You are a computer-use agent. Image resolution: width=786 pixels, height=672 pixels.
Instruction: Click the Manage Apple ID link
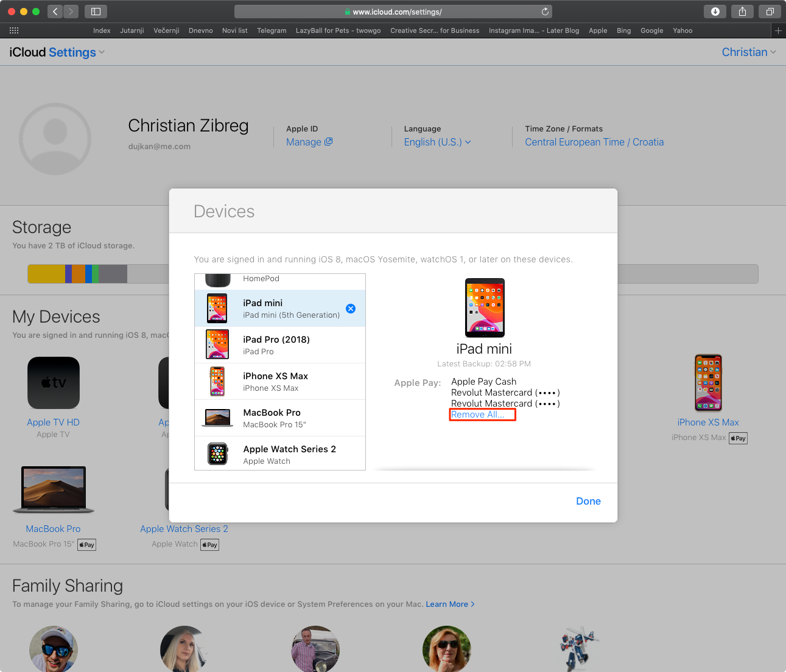tap(309, 142)
